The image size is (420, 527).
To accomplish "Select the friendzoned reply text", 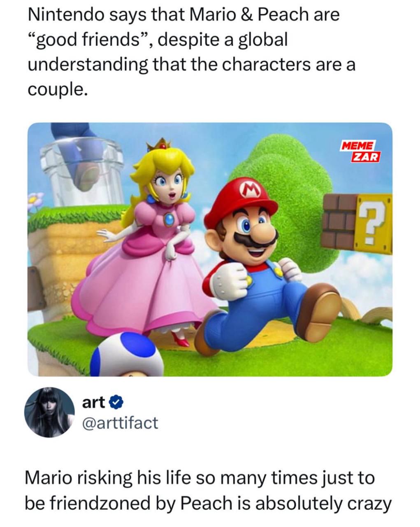I will pos(208,491).
